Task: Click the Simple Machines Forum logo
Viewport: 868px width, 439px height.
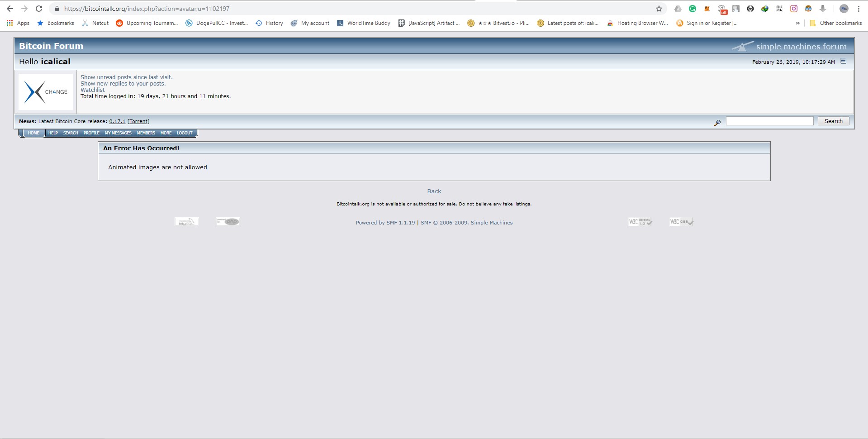Action: click(x=789, y=46)
